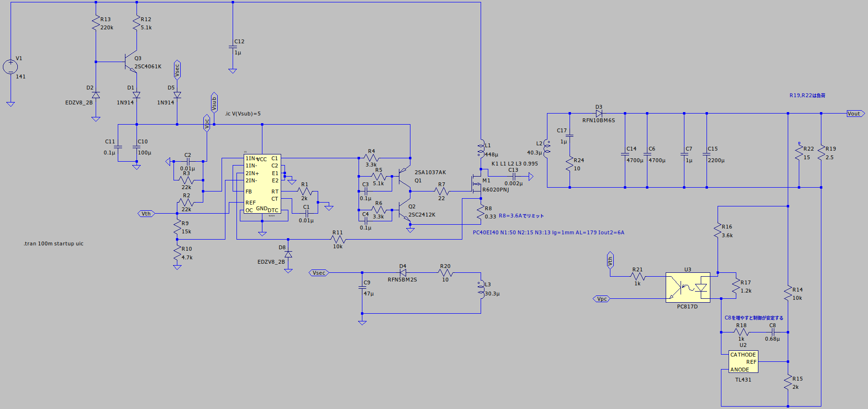Select the M1 R6020PNJ MOSFET symbol
The height and width of the screenshot is (409, 868).
[477, 183]
